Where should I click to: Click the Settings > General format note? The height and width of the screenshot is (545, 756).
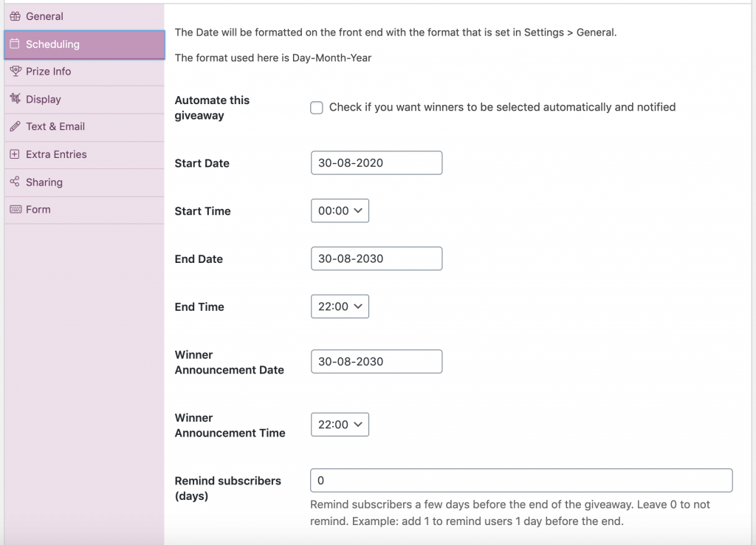pyautogui.click(x=396, y=32)
